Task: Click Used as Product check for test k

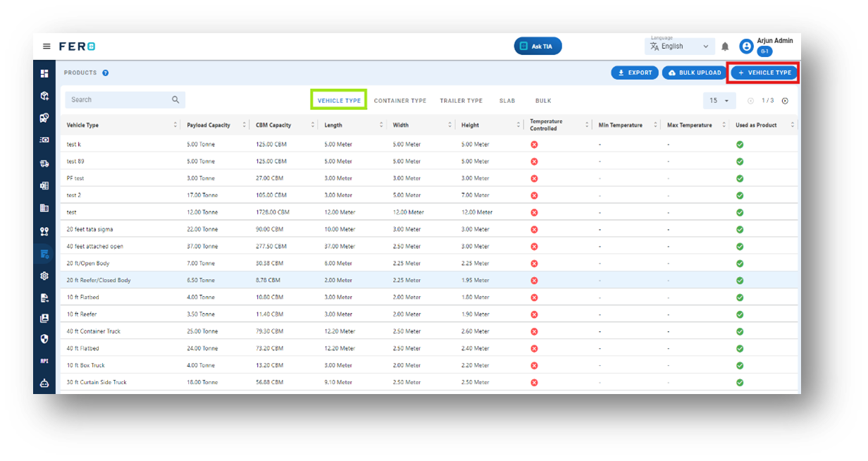Action: click(740, 145)
